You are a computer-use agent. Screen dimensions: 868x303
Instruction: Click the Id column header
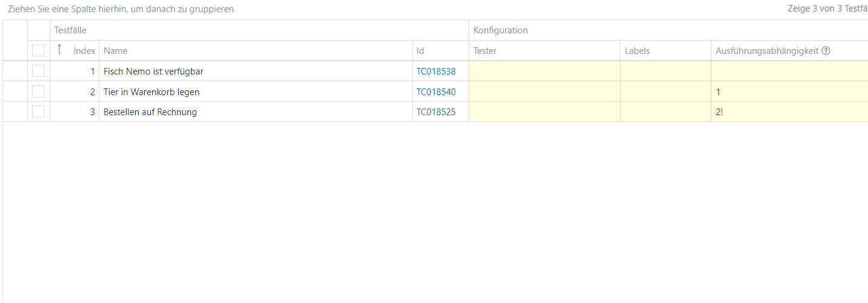pyautogui.click(x=420, y=51)
